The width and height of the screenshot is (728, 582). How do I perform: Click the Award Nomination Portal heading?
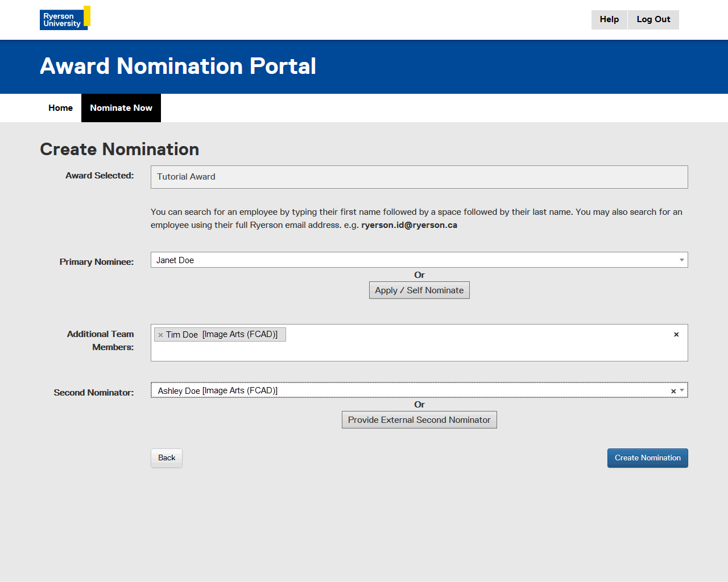pyautogui.click(x=178, y=66)
